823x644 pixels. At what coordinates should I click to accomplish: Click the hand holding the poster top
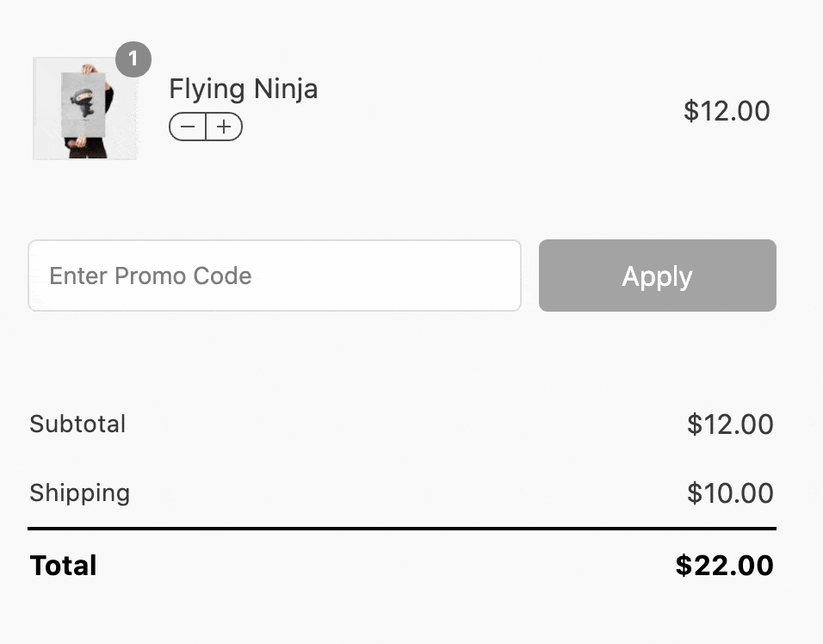click(90, 69)
